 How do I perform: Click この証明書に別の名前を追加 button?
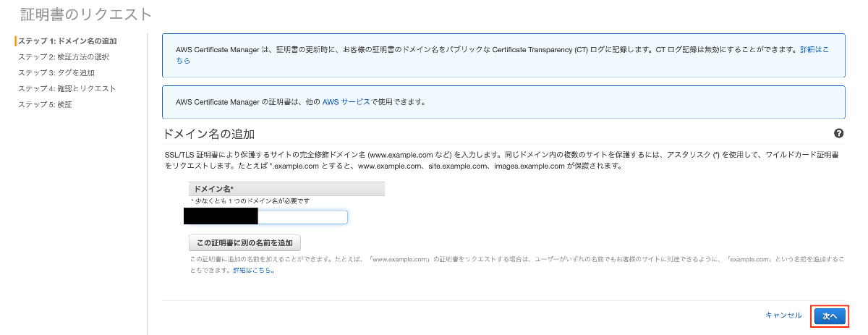pos(244,242)
